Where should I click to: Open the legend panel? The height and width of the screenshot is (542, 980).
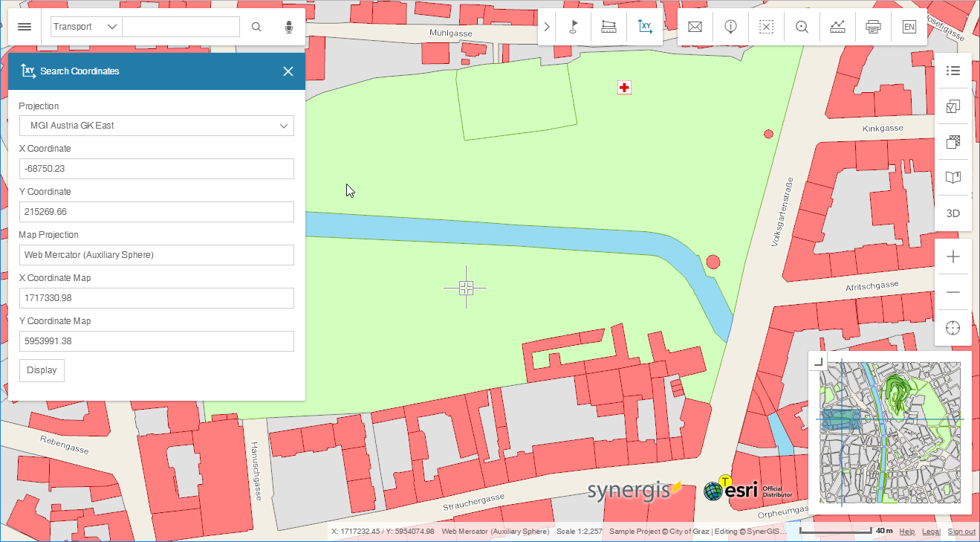click(x=953, y=71)
